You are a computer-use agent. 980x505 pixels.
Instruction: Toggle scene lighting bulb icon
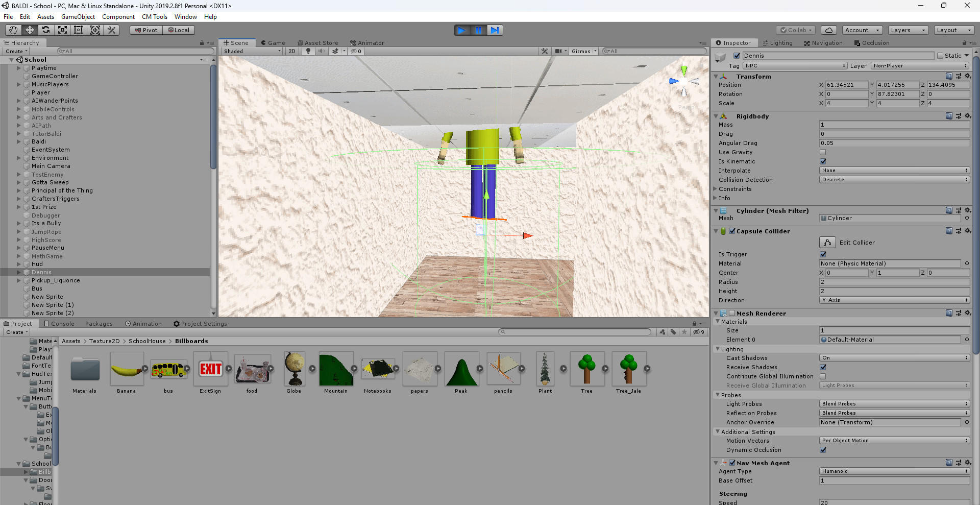click(308, 51)
